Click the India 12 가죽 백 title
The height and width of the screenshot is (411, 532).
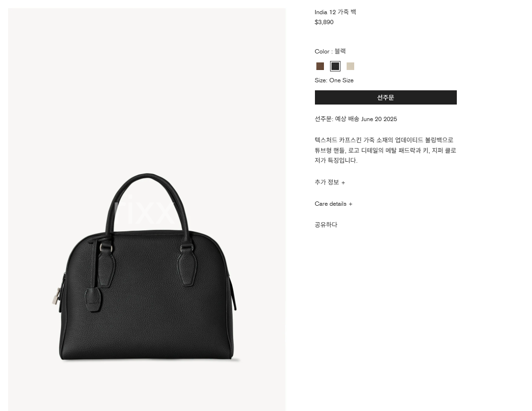(335, 12)
